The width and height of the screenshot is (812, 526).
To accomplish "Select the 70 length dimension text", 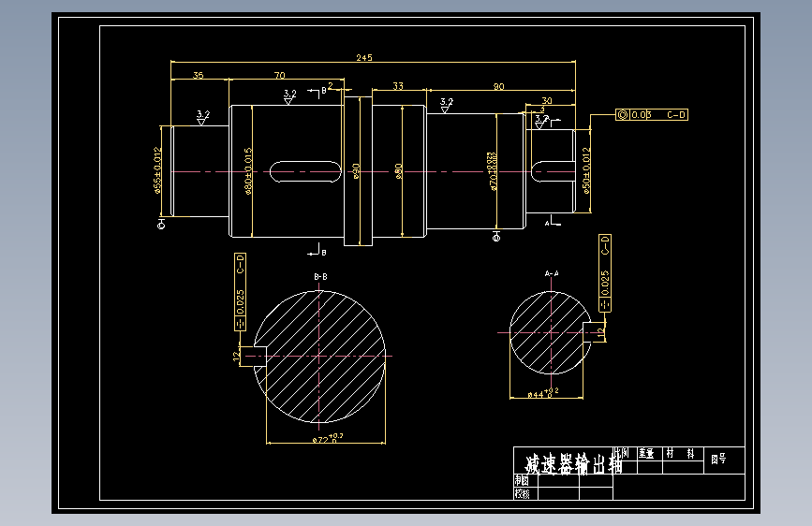I will coord(280,75).
